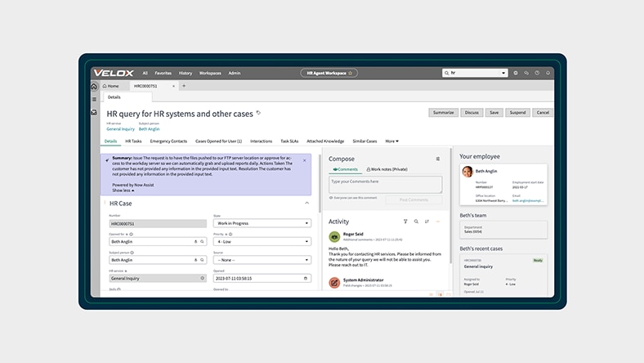Click Beth's email address link

click(x=528, y=200)
